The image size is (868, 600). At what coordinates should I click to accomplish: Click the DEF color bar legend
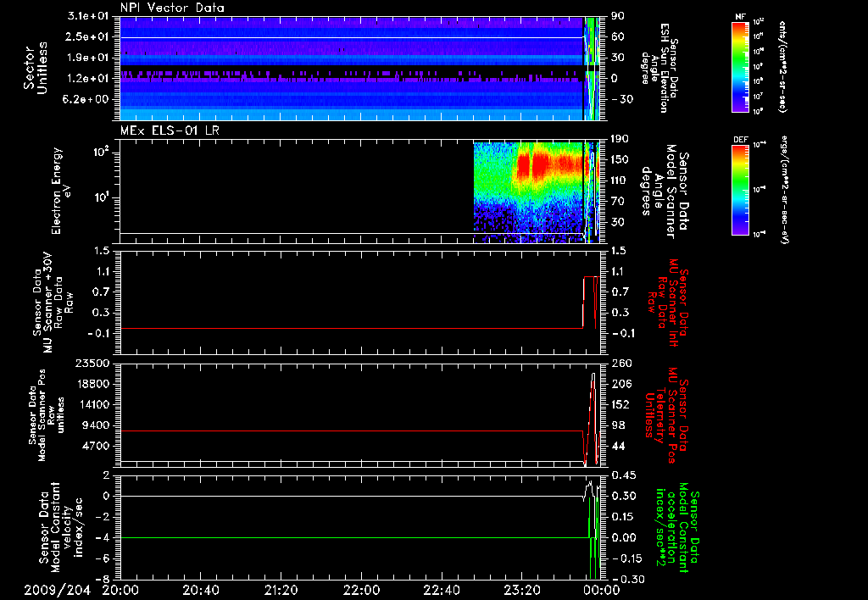[x=740, y=189]
